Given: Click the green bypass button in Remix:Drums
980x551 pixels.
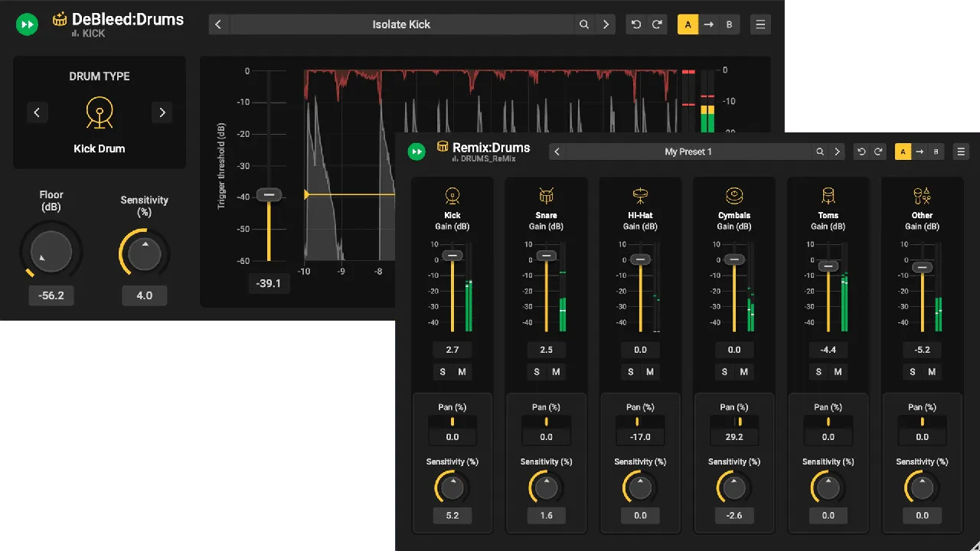Looking at the screenshot, I should 417,152.
